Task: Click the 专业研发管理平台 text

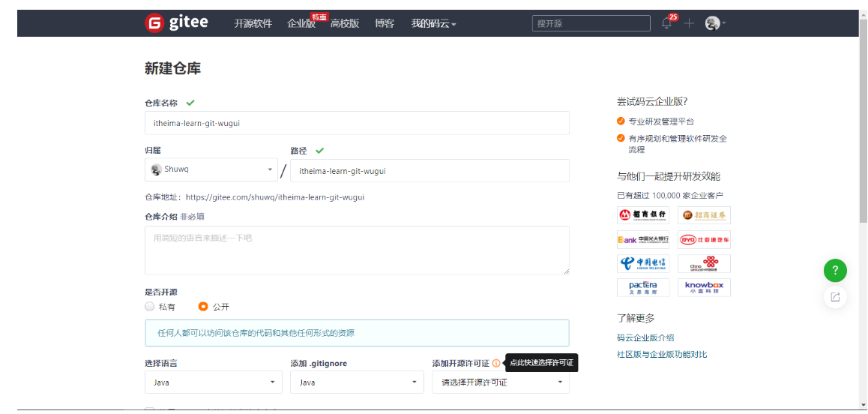Action: point(661,121)
